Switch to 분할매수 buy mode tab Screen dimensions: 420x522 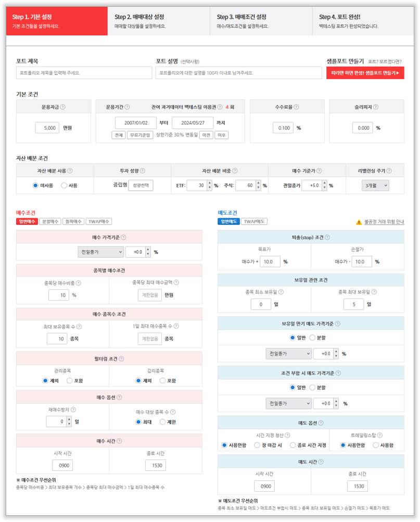pyautogui.click(x=50, y=221)
